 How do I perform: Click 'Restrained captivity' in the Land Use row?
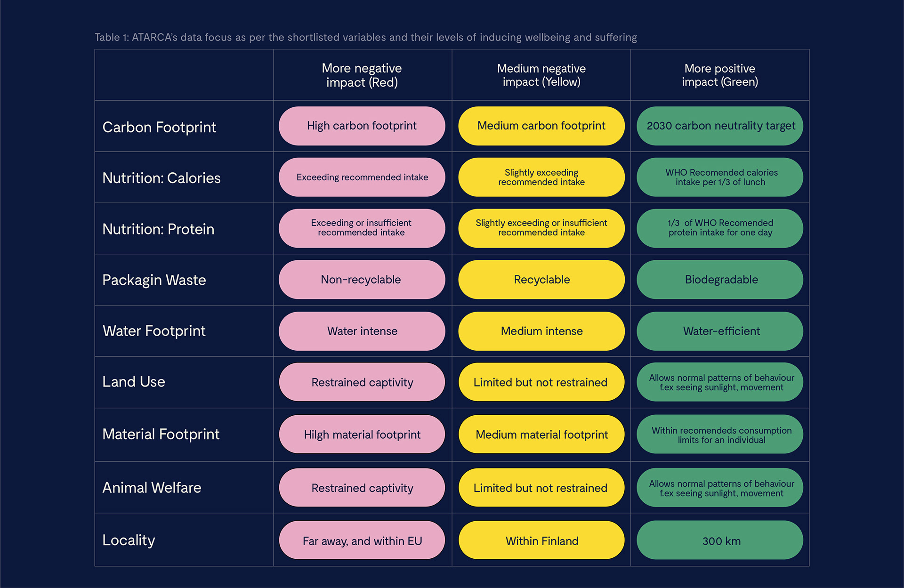362,382
